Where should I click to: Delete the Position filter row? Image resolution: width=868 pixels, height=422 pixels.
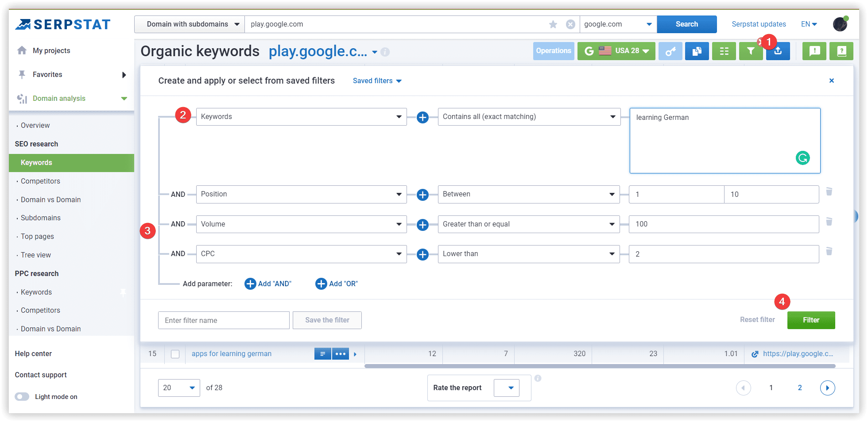coord(829,192)
